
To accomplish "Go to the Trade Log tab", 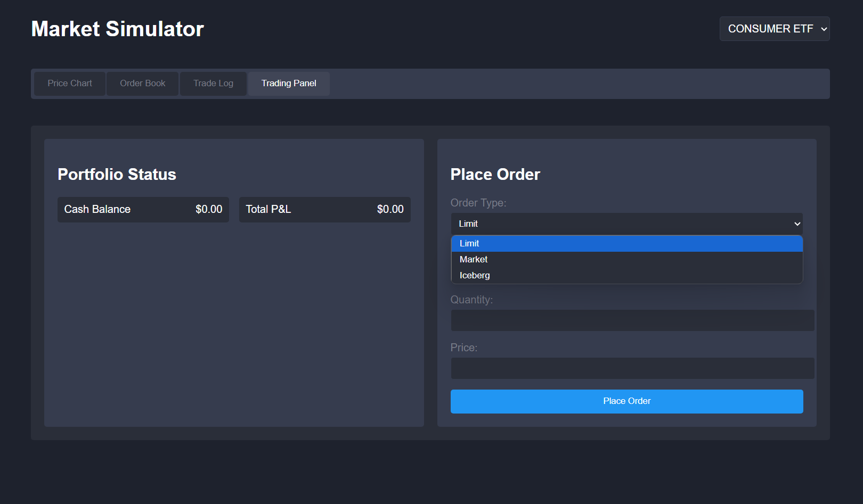I will [213, 84].
